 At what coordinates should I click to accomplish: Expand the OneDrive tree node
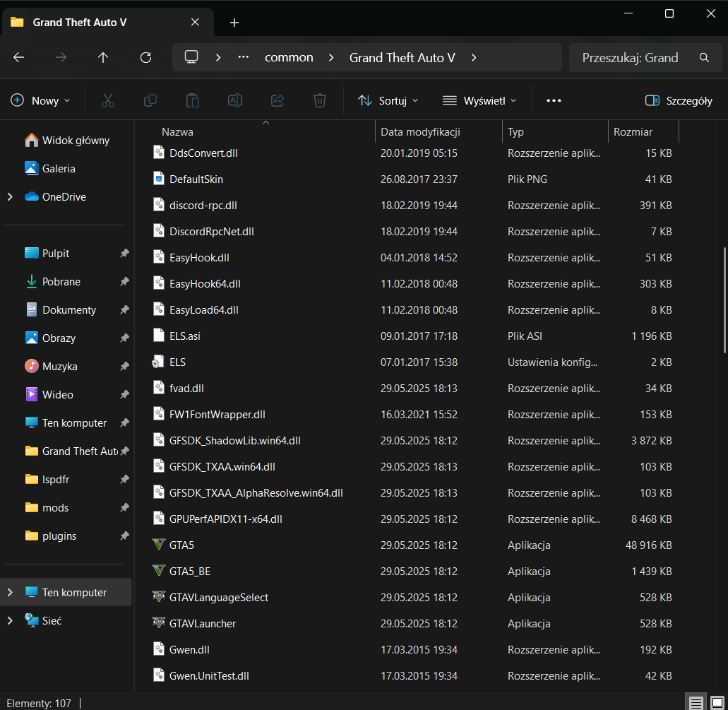pyautogui.click(x=10, y=197)
